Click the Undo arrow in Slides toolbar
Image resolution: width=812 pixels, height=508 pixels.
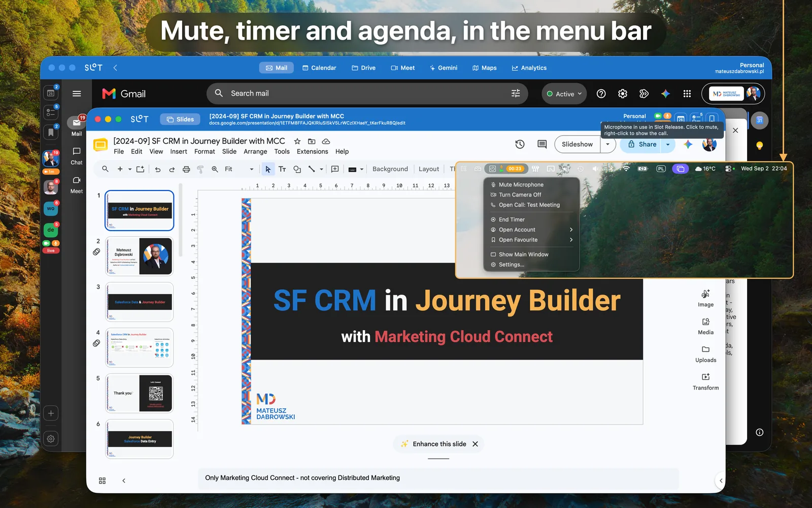[x=158, y=169]
